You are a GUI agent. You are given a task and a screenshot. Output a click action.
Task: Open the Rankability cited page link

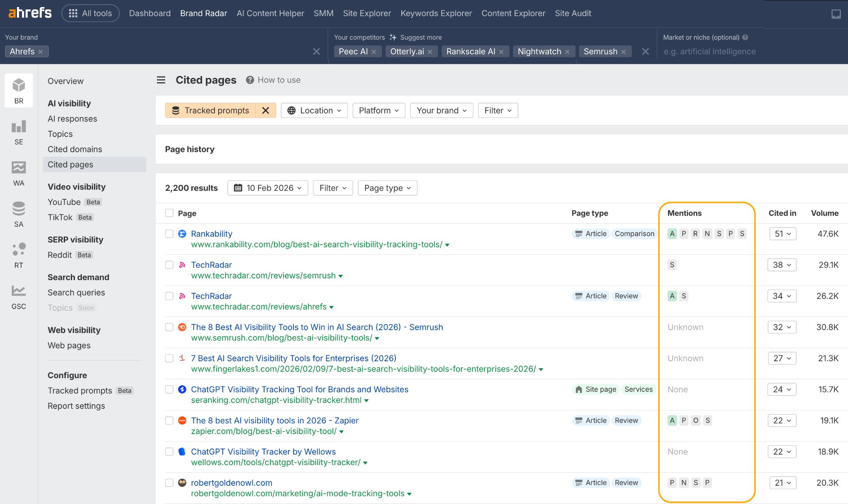click(212, 233)
